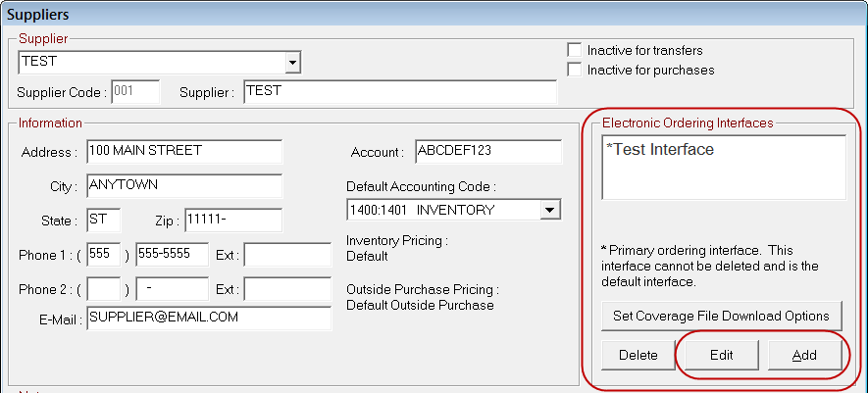
Task: Focus the Zip code field
Action: 232,220
